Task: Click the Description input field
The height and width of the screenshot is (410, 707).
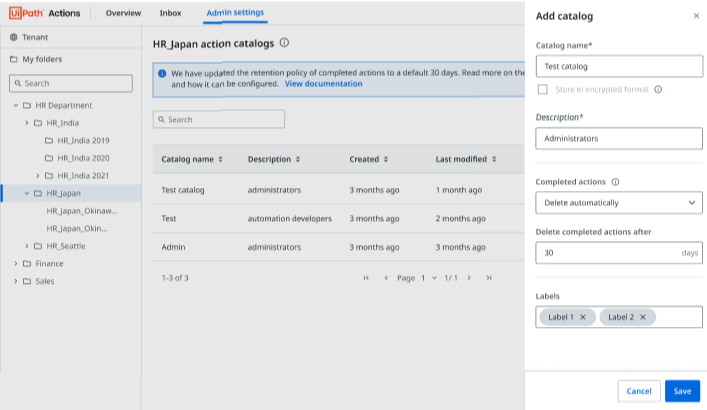Action: (619, 138)
